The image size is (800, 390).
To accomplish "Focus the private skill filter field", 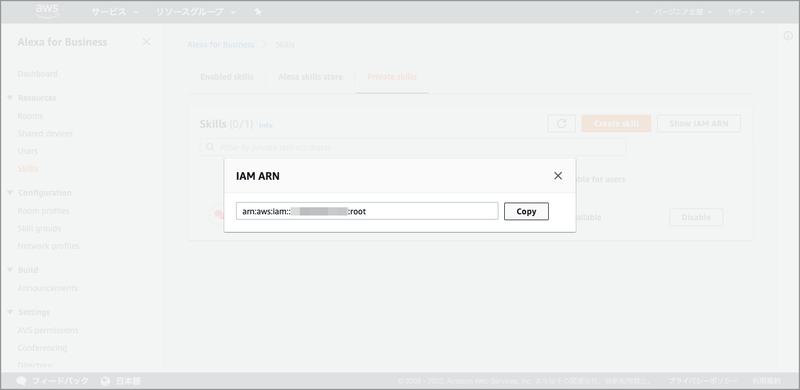I will (x=413, y=147).
